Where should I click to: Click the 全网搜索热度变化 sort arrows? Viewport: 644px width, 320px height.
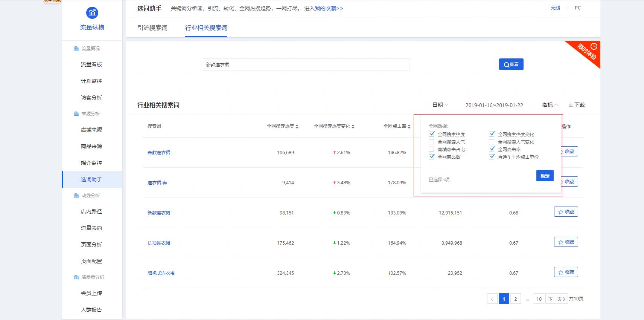click(353, 127)
